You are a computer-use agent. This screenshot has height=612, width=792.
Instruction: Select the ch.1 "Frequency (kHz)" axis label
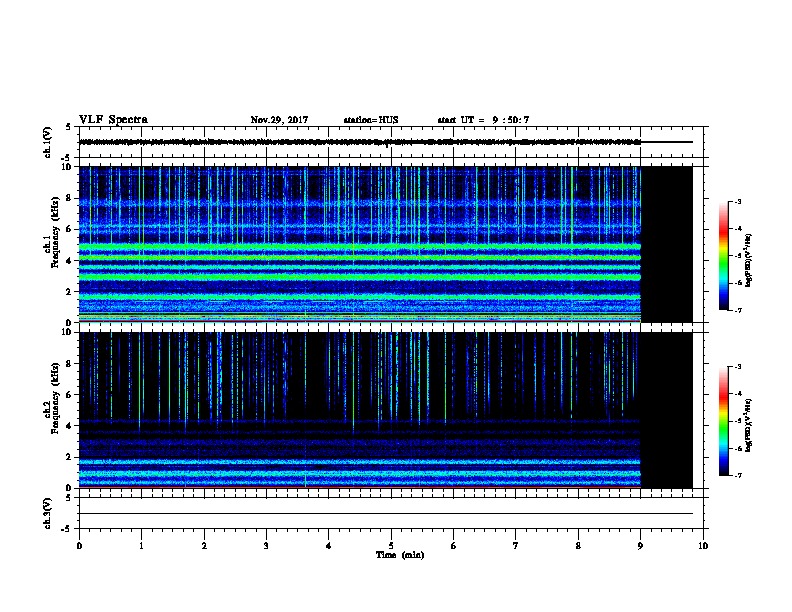point(55,233)
